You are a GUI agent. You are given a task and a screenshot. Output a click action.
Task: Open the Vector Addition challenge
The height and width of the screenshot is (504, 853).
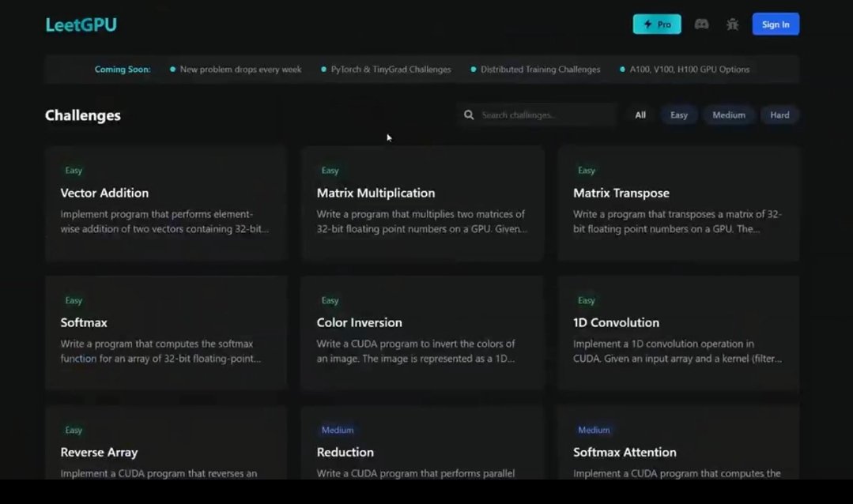(x=166, y=203)
